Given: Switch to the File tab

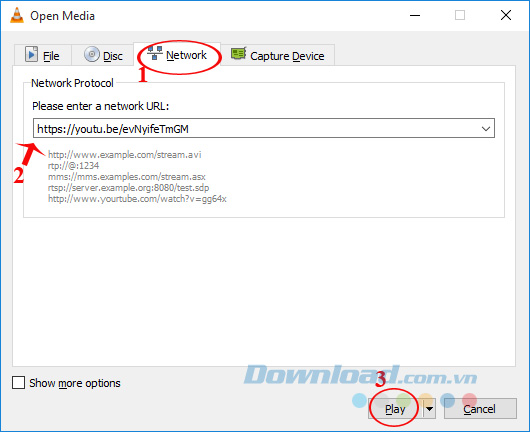Looking at the screenshot, I should coord(43,55).
